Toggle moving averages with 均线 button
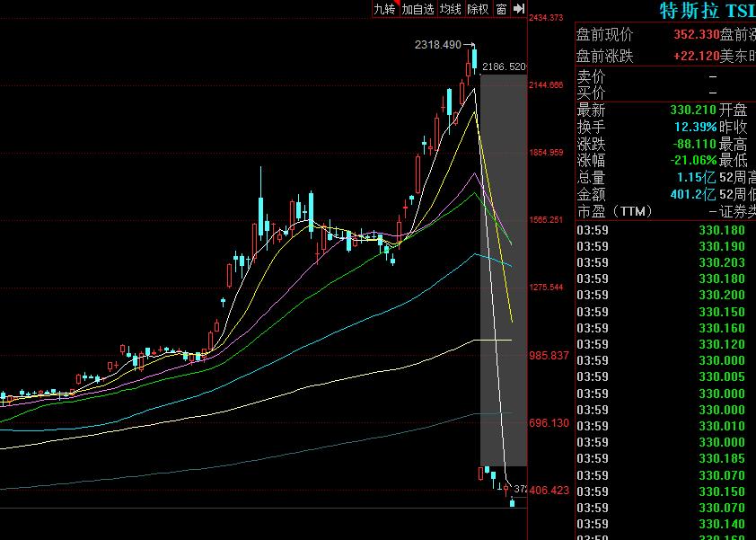This screenshot has width=756, height=540. click(451, 9)
